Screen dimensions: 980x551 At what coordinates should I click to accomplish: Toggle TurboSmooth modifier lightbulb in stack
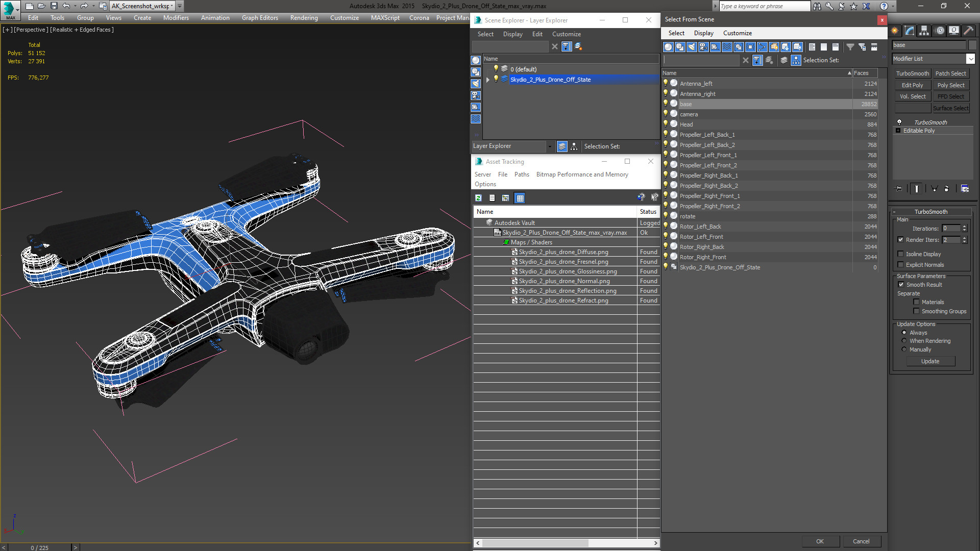tap(899, 122)
